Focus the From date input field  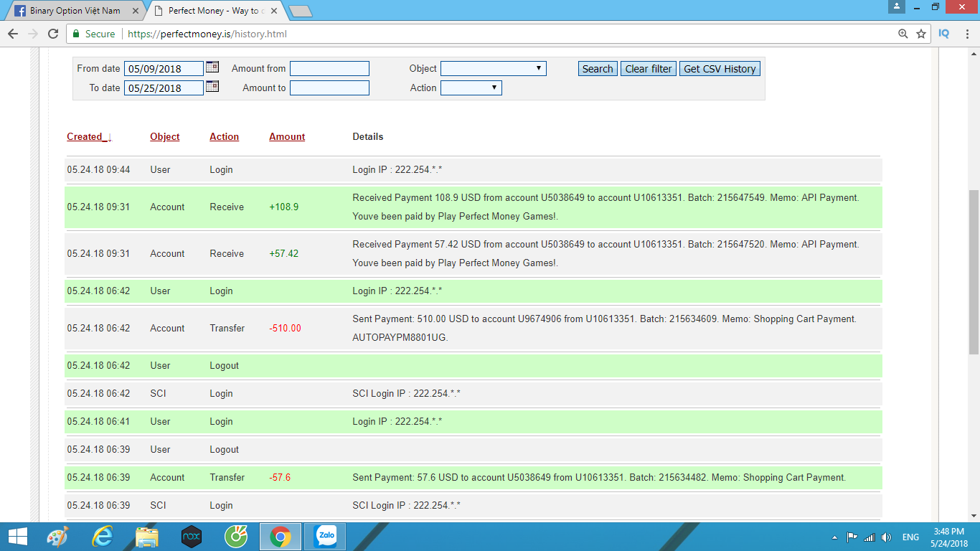click(164, 69)
